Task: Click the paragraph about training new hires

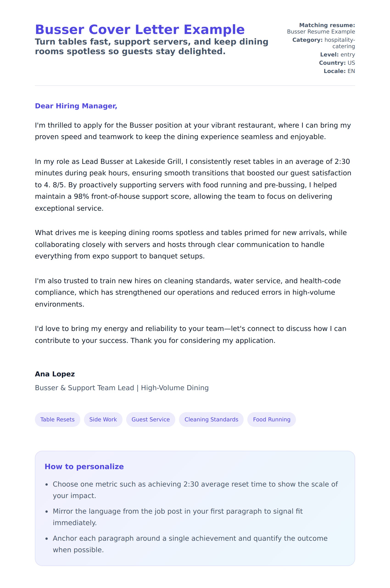Action: click(x=188, y=292)
